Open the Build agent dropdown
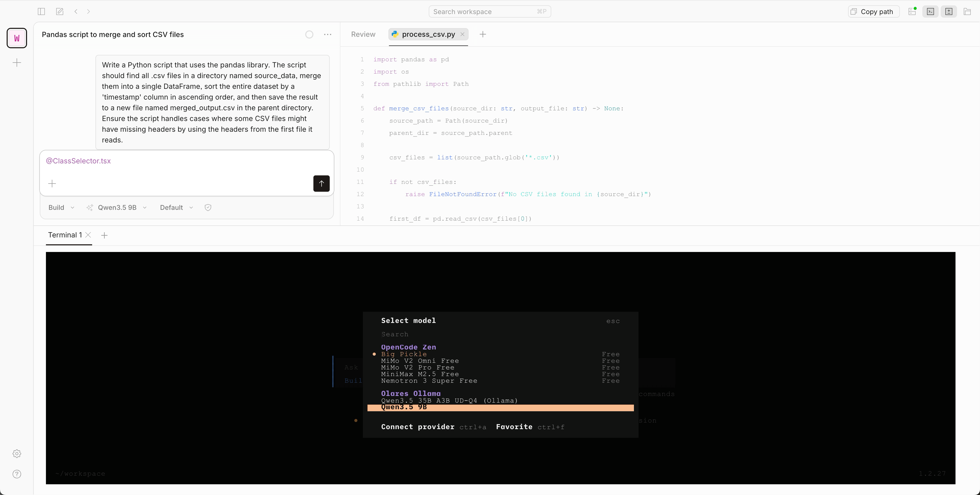The height and width of the screenshot is (495, 980). pos(61,207)
